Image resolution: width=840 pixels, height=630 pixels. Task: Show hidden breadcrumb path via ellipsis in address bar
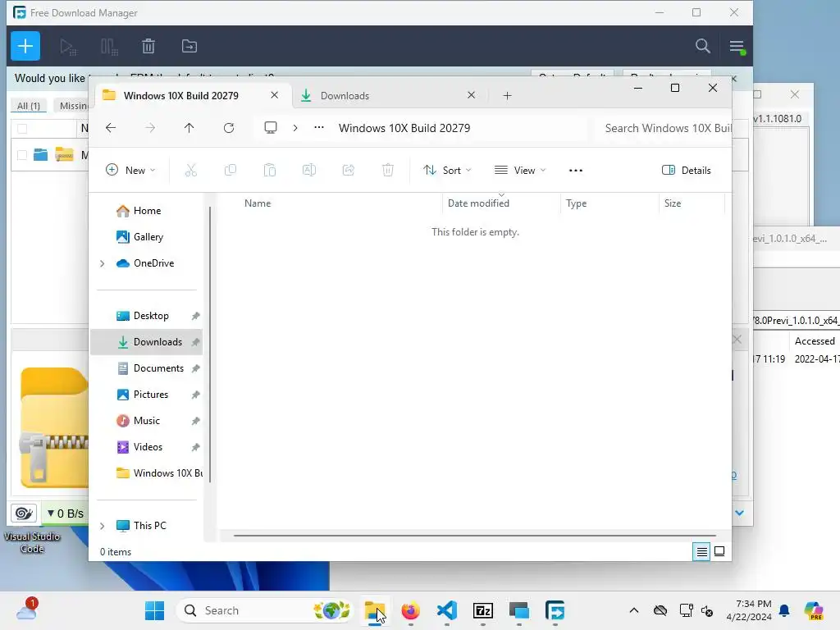click(x=319, y=127)
